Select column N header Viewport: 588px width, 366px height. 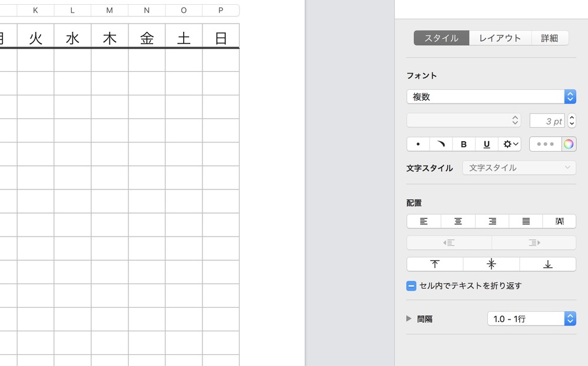click(x=147, y=11)
